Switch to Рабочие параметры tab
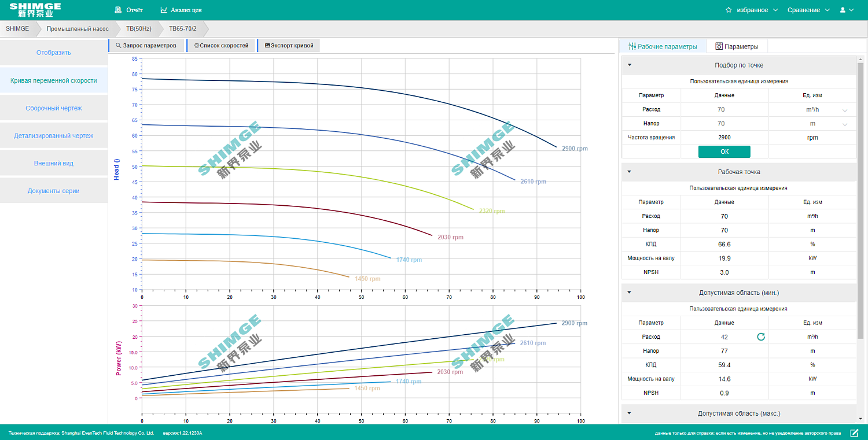 (x=663, y=46)
